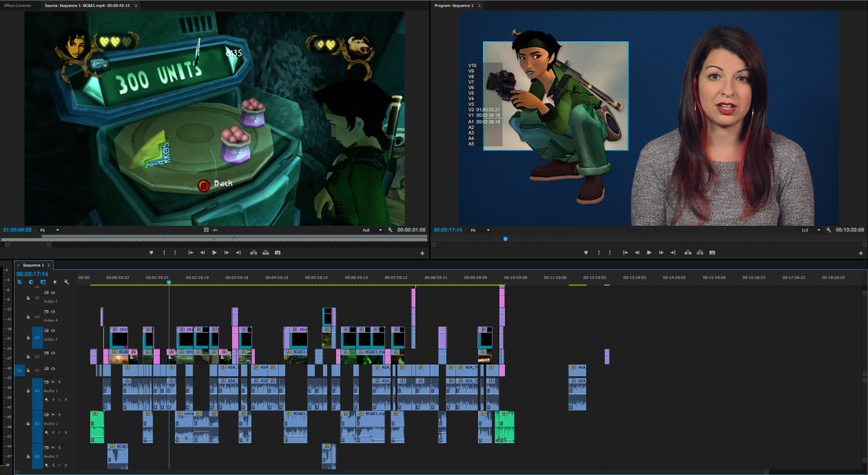Screen dimensions: 868x475
Task: Mark Out point in Source monitor
Action: [x=175, y=253]
